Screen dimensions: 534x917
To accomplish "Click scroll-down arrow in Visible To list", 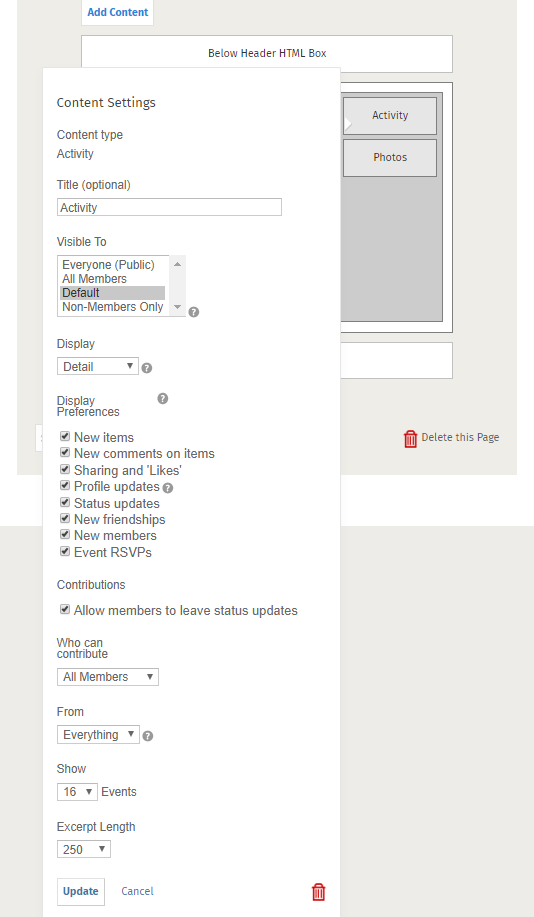I will pyautogui.click(x=177, y=307).
